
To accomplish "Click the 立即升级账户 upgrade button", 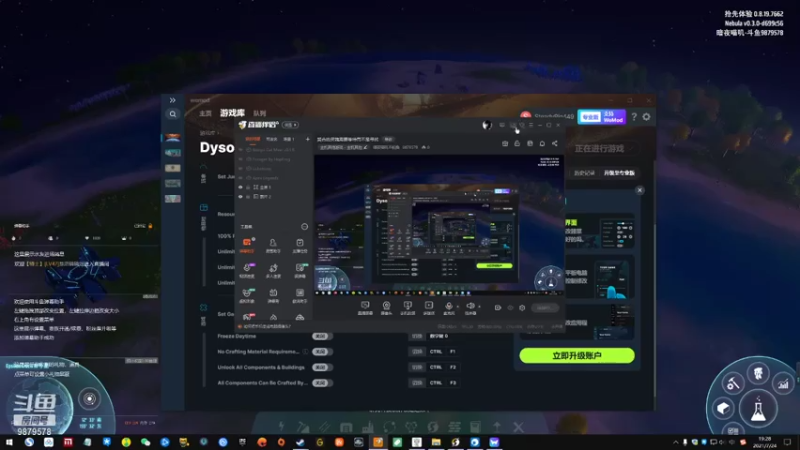I will [x=577, y=356].
